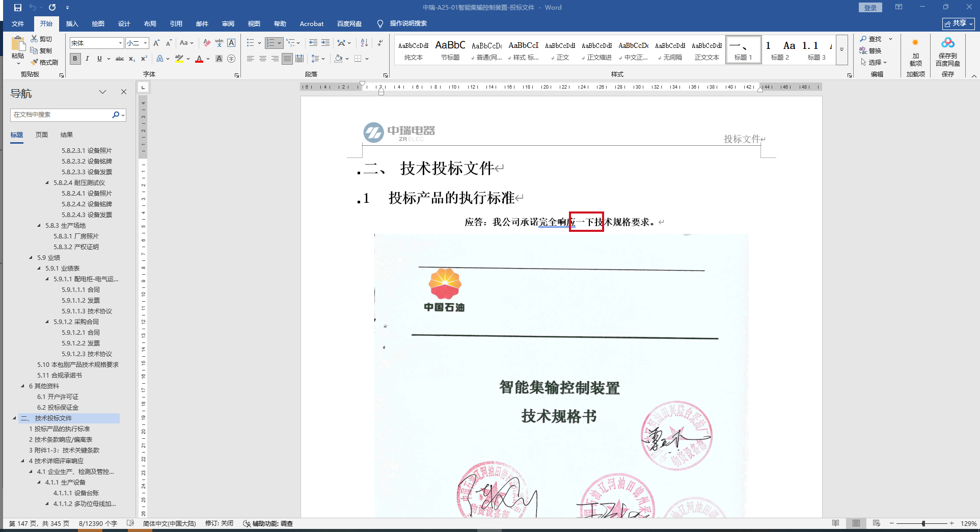Cut the selection with 剪切
Image resolution: width=980 pixels, height=532 pixels.
[41, 39]
